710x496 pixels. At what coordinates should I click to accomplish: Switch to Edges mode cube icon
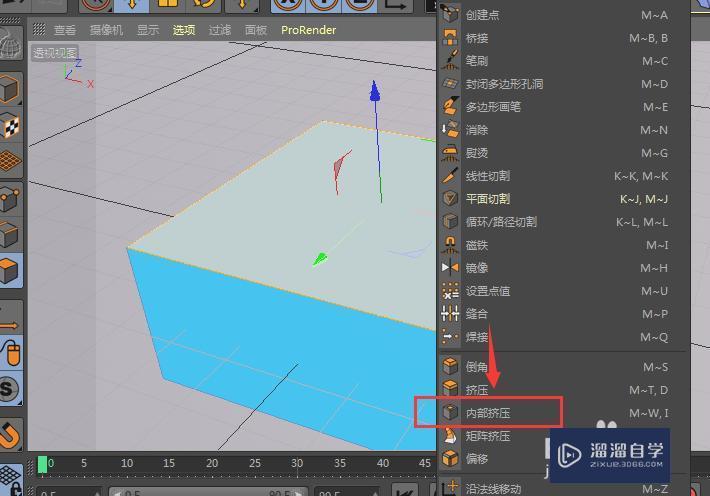pos(10,234)
